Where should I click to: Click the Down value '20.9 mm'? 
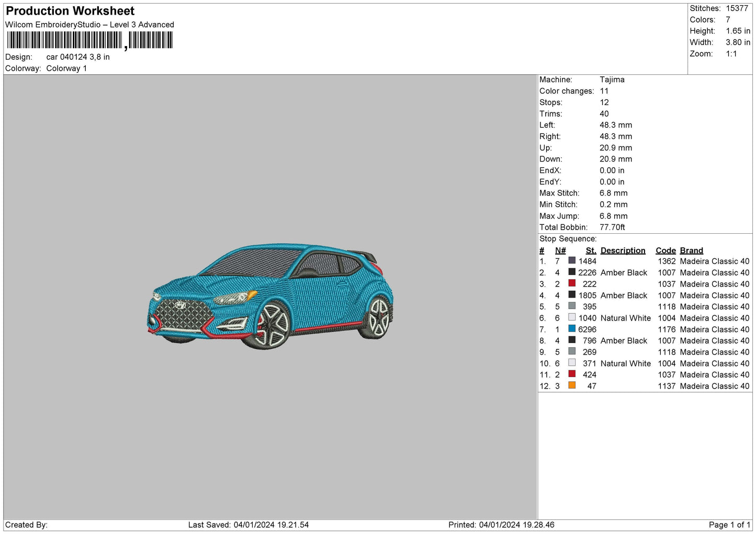(616, 159)
